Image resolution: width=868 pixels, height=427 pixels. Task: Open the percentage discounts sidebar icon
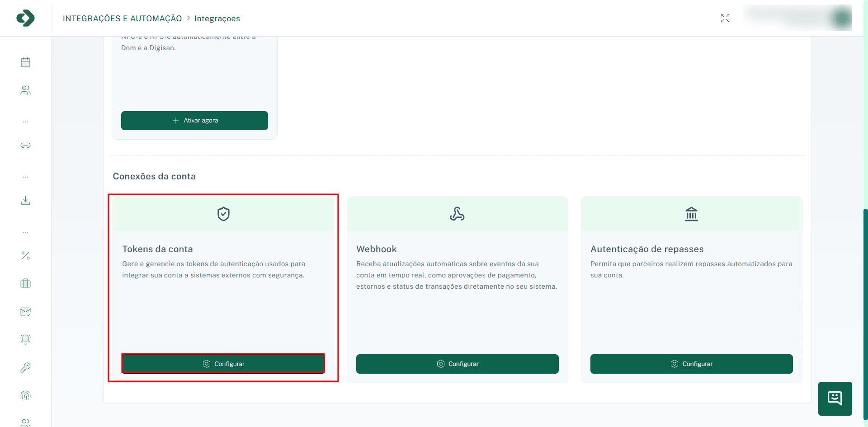[25, 256]
